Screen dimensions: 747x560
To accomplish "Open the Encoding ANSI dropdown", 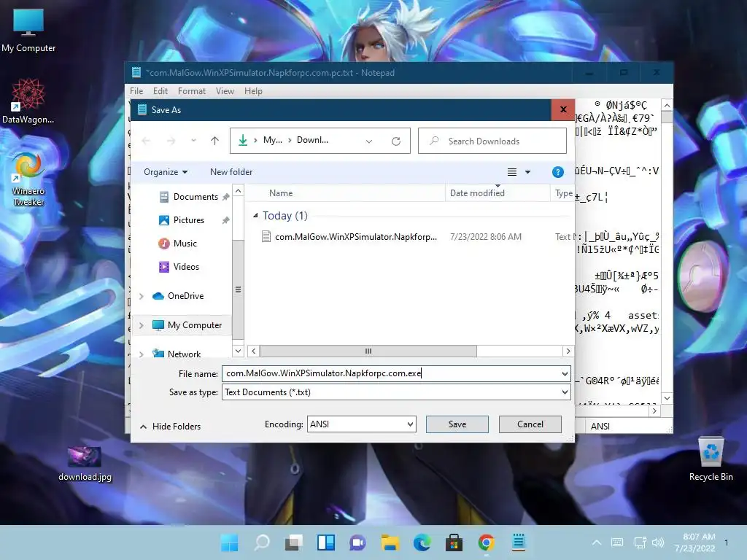I will (x=362, y=424).
